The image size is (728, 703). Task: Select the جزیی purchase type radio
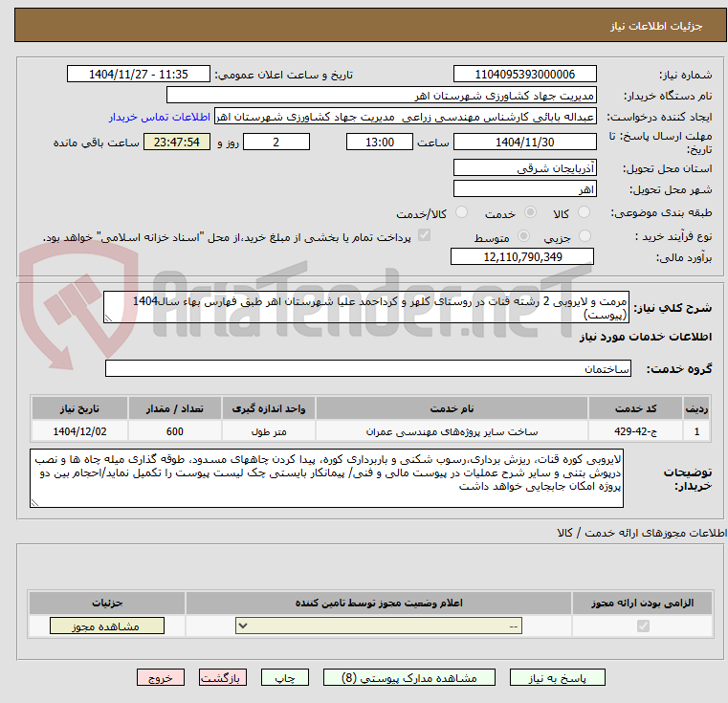tap(585, 236)
